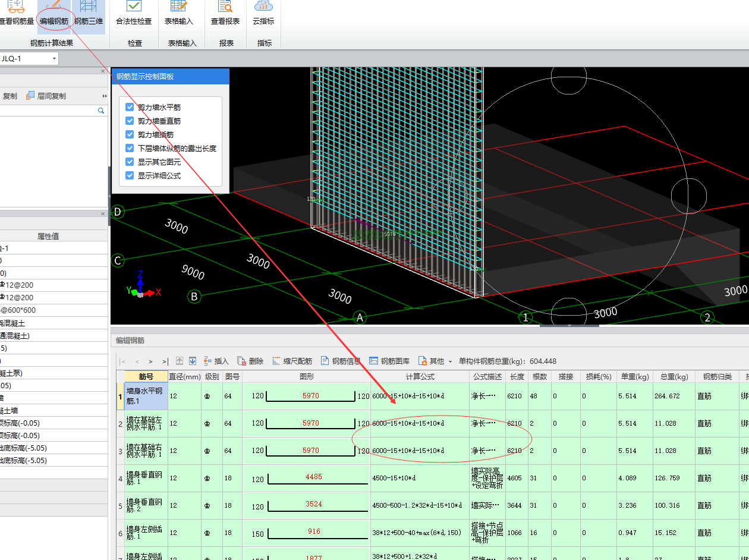Click shape cell with length 4485
Image resolution: width=749 pixels, height=560 pixels.
tap(306, 478)
